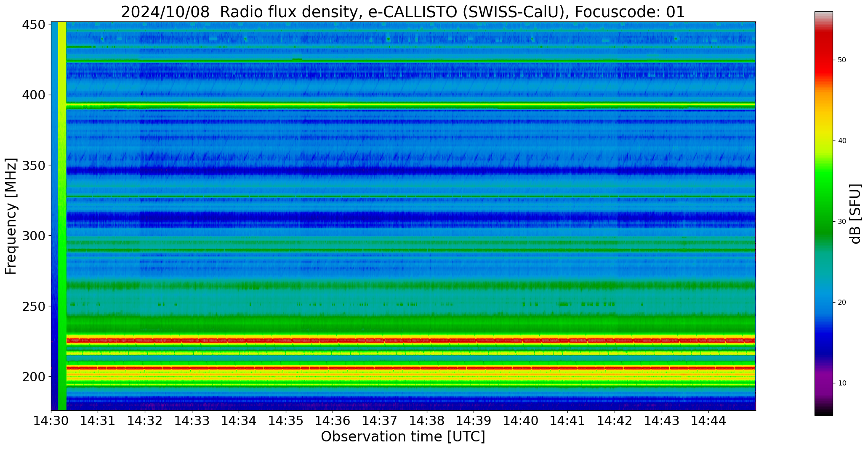Click the red region of the colorbar
The width and height of the screenshot is (868, 449).
[823, 55]
